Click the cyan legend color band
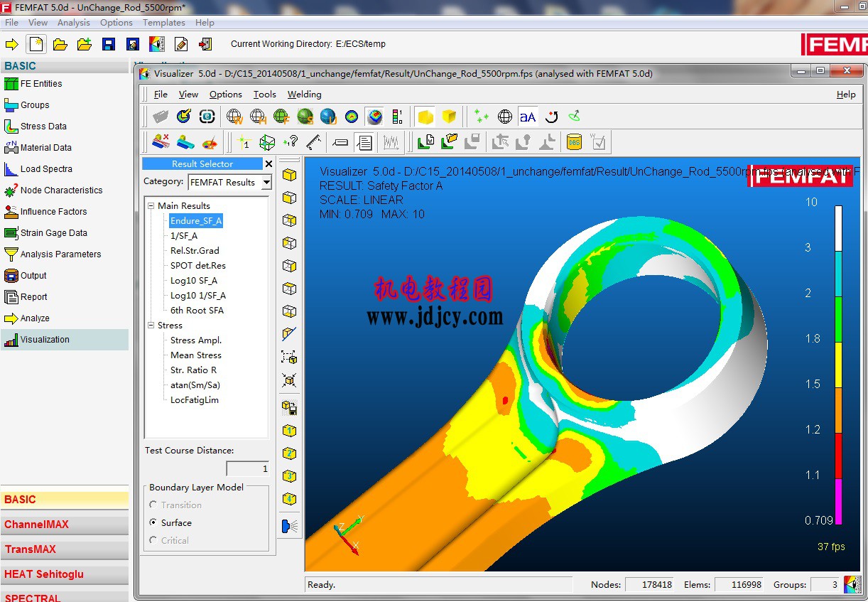The image size is (868, 602). [x=838, y=274]
